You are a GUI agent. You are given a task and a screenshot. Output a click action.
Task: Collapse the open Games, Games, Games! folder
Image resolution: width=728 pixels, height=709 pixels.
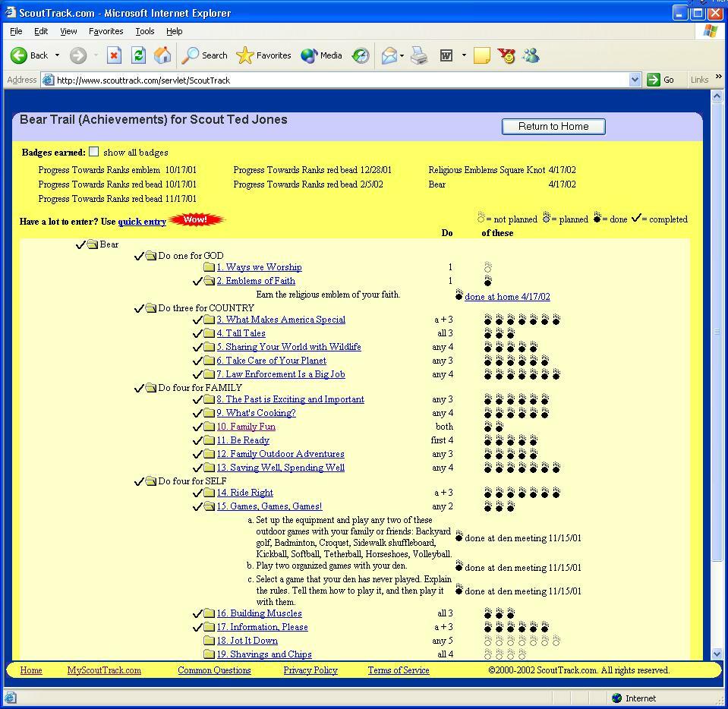(x=209, y=506)
